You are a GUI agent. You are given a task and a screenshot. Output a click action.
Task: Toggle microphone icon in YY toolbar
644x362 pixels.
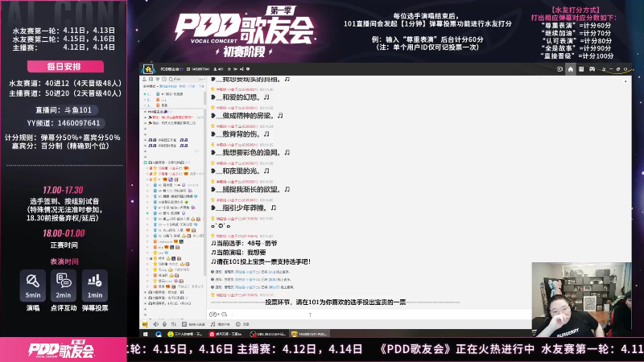[165, 324]
